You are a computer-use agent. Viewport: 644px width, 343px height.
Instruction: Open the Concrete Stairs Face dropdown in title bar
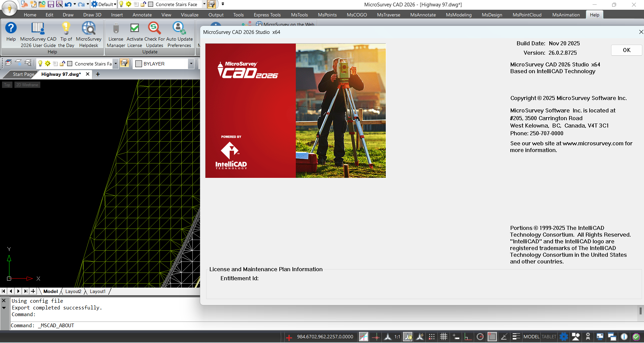[x=204, y=4]
